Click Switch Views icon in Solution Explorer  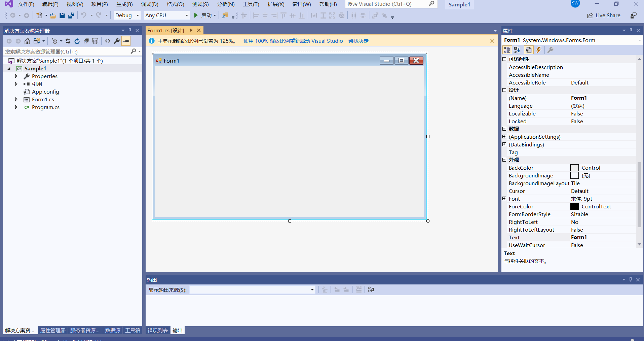[37, 41]
